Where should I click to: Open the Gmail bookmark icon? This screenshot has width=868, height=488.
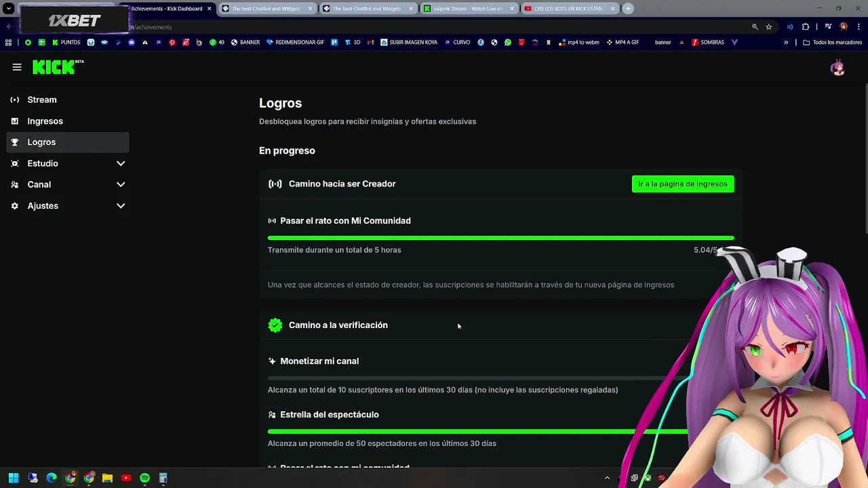coord(370,42)
